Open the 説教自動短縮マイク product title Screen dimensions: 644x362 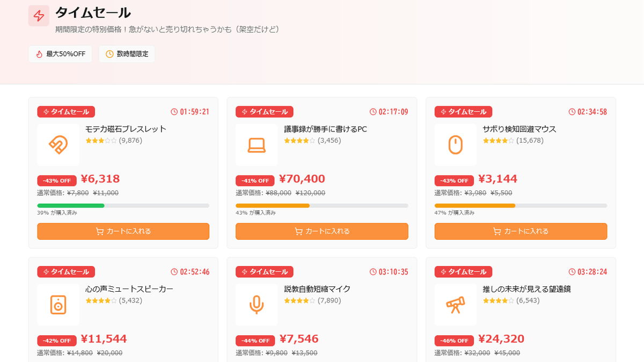point(317,289)
